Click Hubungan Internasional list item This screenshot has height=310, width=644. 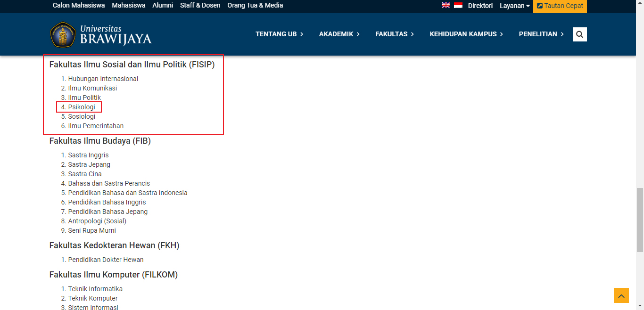[103, 79]
